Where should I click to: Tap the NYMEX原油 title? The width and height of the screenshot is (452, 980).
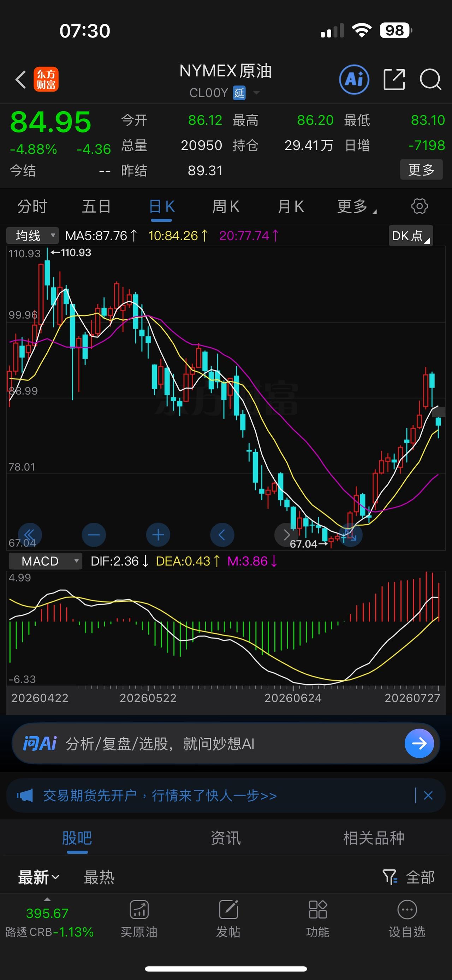pos(225,71)
